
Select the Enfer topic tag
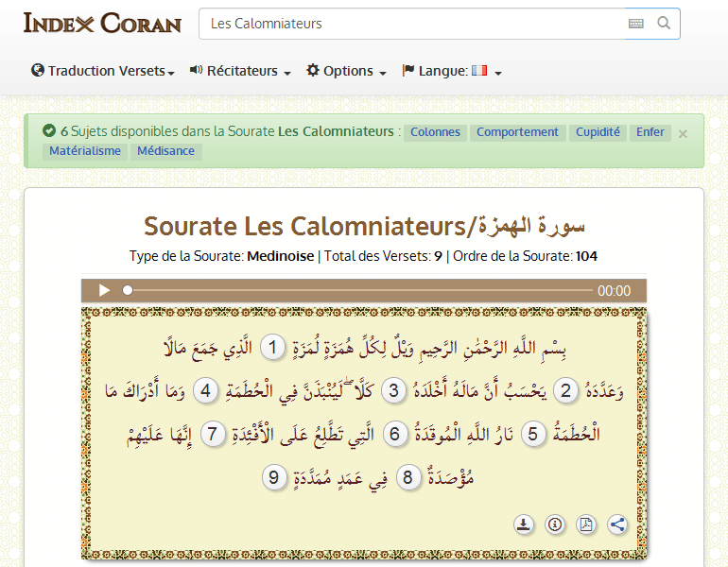pyautogui.click(x=650, y=132)
